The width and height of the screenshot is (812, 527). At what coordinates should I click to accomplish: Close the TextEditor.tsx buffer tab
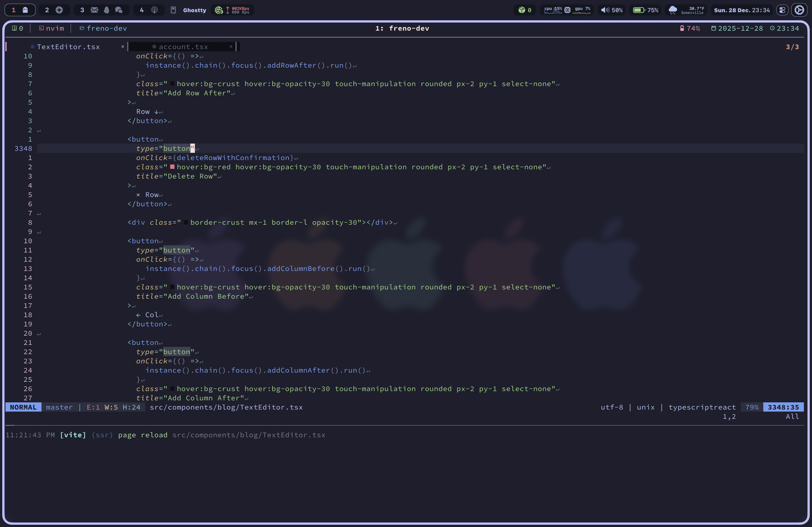coord(122,47)
